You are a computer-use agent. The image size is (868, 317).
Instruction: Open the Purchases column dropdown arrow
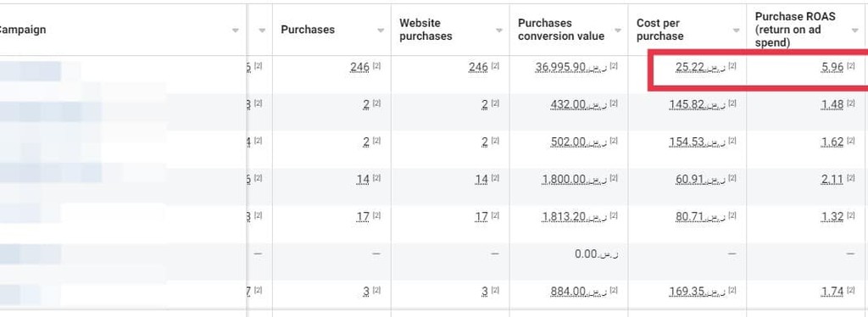click(x=381, y=31)
